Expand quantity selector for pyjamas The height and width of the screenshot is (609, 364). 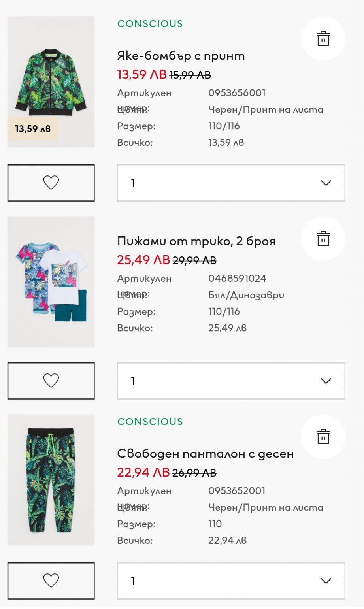coord(231,381)
